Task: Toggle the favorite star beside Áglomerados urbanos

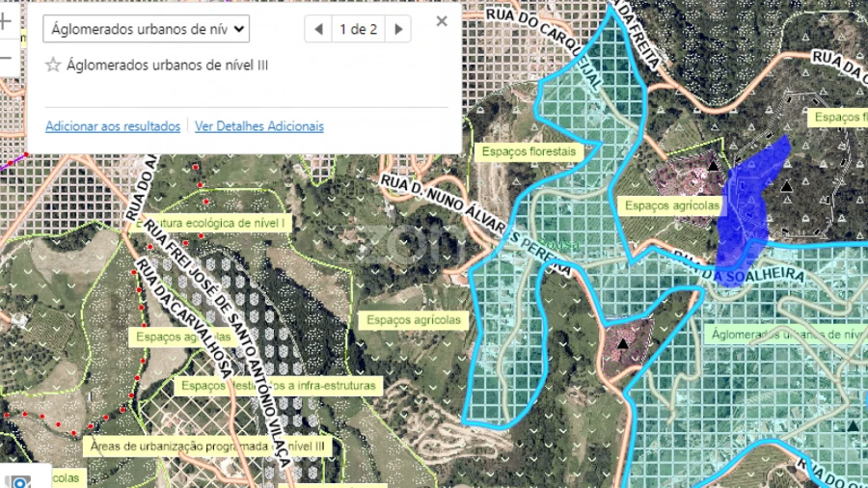Action: click(x=53, y=66)
